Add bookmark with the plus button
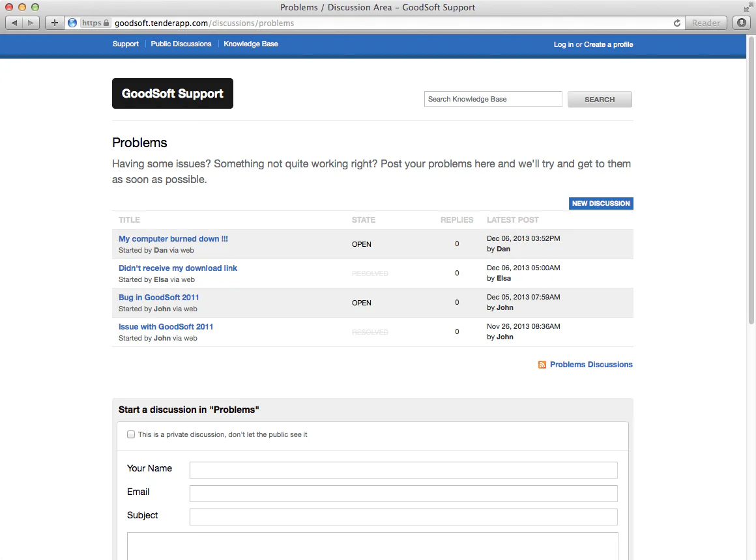The height and width of the screenshot is (560, 756). (x=55, y=23)
